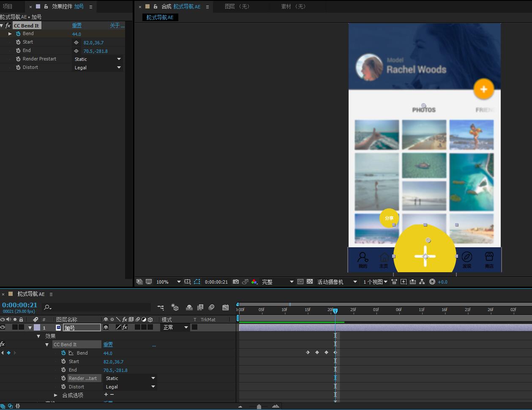
Task: Open the Render Prestart dropdown in Effect Controls
Action: [98, 59]
